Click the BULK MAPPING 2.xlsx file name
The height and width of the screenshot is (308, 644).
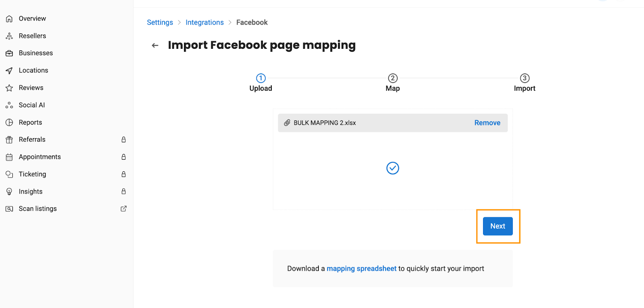[325, 123]
